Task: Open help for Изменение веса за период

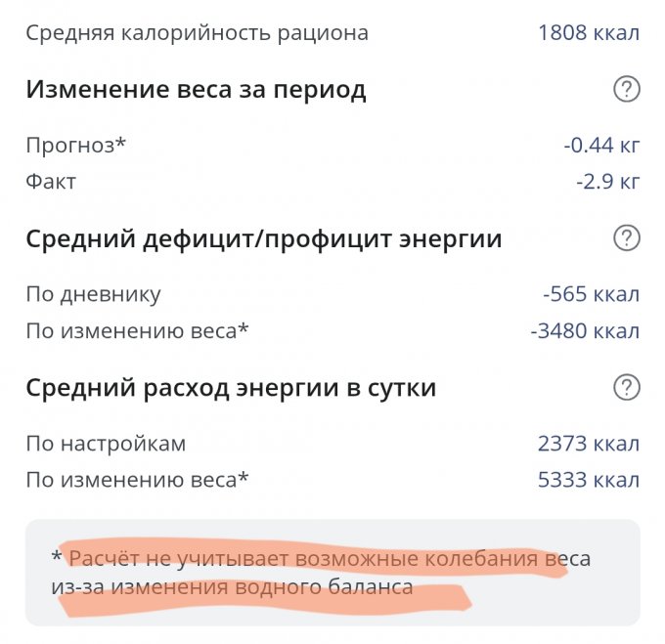Action: (x=626, y=90)
